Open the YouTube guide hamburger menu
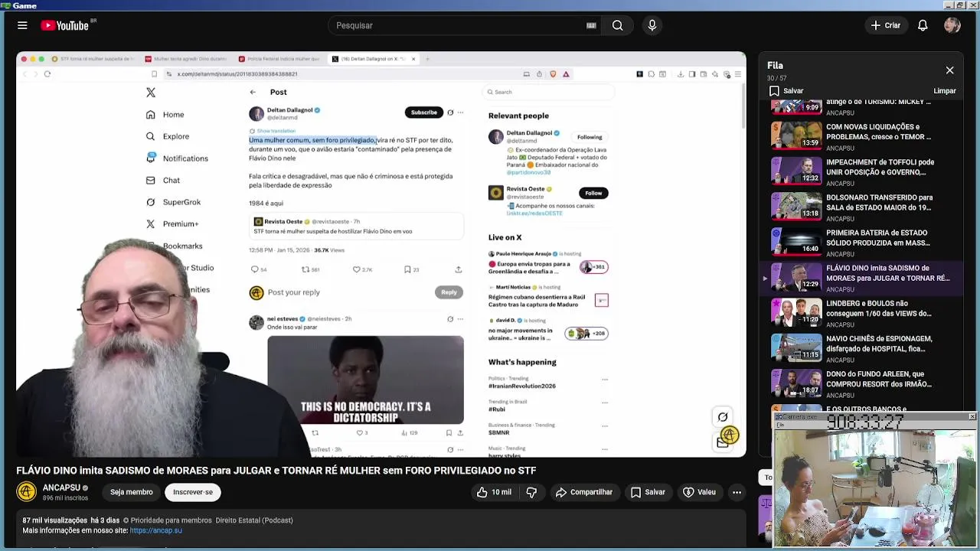980x551 pixels. pos(22,25)
